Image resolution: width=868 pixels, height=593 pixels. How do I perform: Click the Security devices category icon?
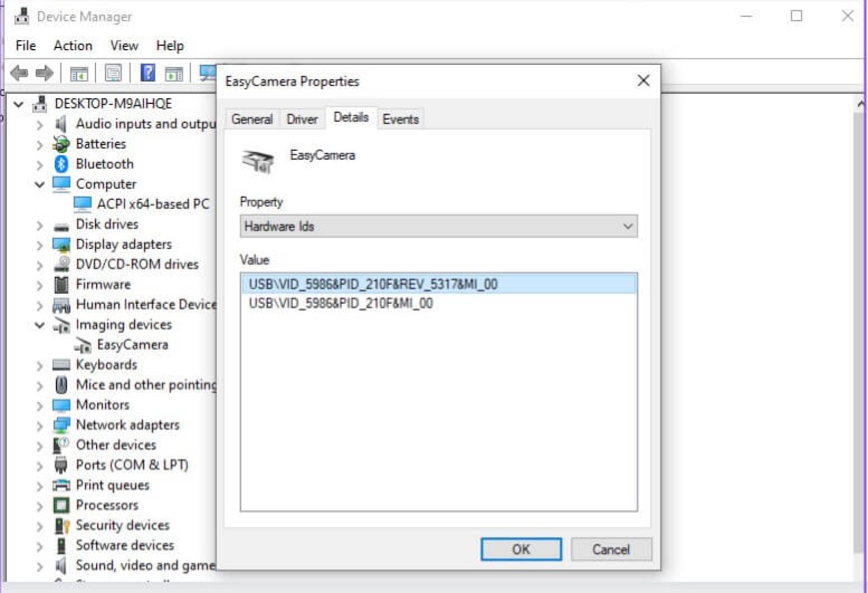(62, 525)
